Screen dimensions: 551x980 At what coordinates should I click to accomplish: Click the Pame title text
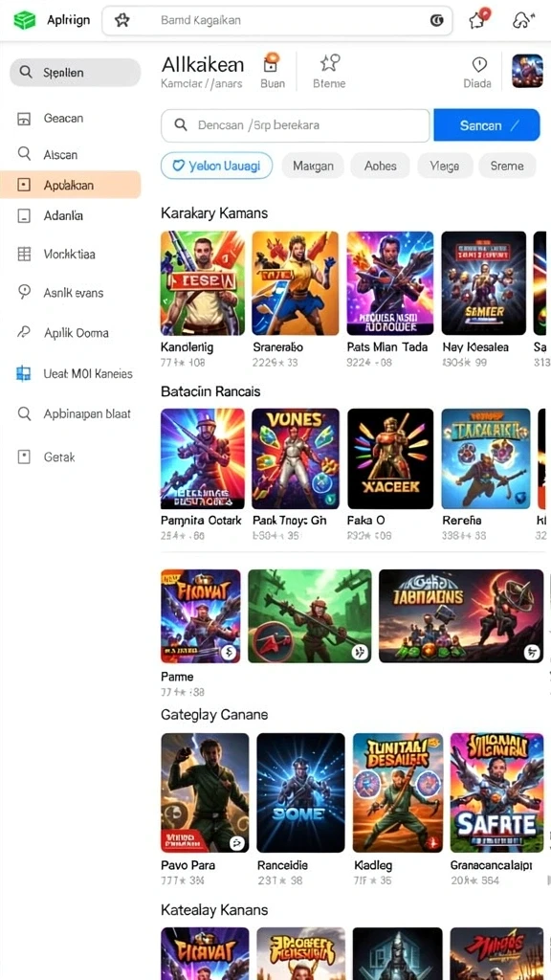tap(177, 677)
